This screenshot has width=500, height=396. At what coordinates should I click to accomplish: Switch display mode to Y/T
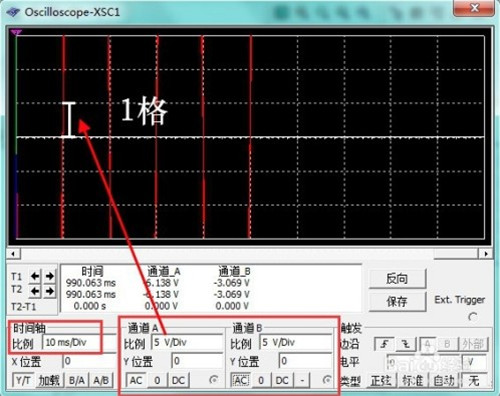coord(23,380)
